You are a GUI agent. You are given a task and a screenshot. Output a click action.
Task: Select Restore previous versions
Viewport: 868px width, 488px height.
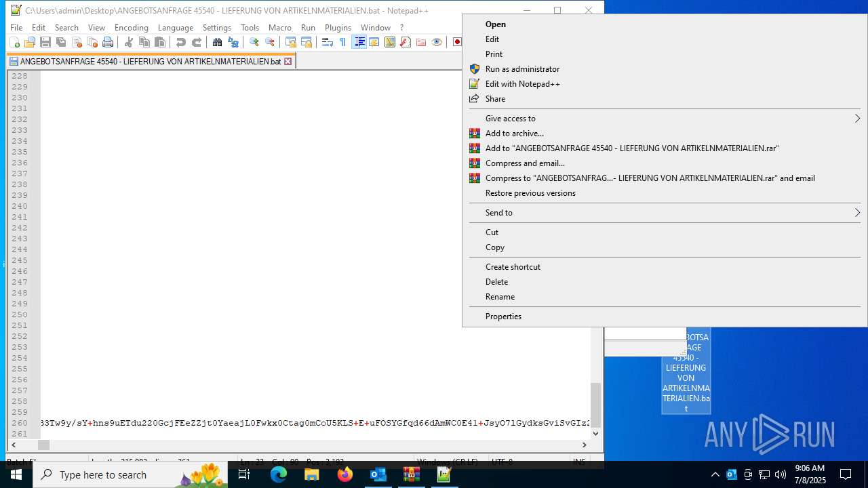(530, 193)
